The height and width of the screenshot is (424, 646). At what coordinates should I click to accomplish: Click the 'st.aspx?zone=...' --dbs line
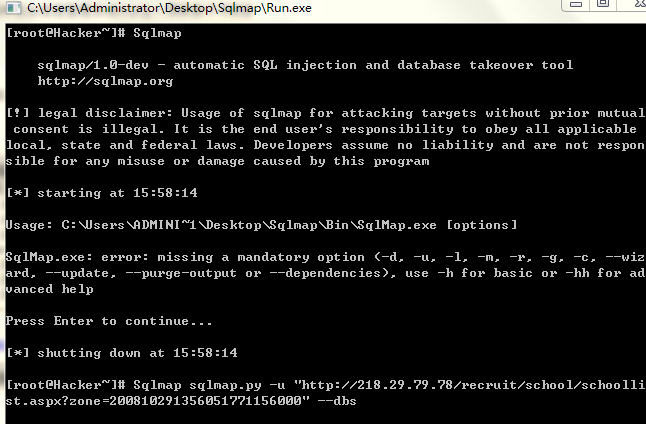181,401
